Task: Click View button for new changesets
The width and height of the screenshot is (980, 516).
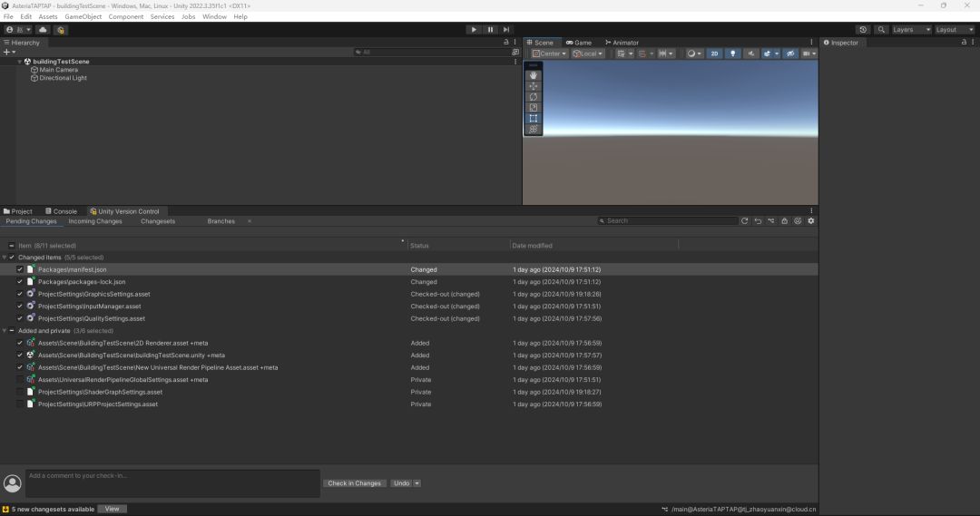Action: click(x=112, y=509)
